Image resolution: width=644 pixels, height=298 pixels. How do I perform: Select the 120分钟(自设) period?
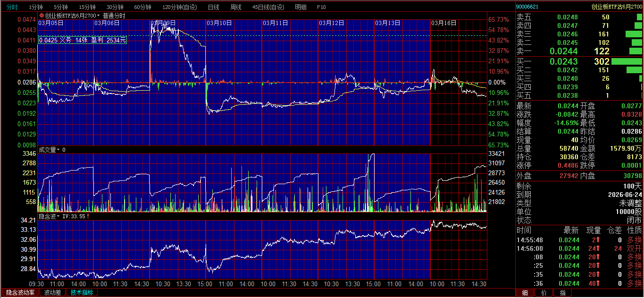click(x=180, y=7)
